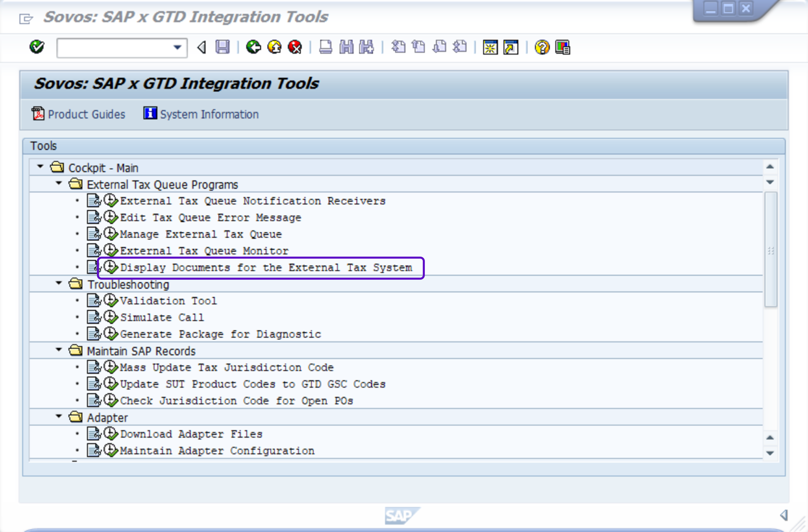Collapse the Maintain SAP Records folder
The image size is (808, 532).
pos(59,349)
